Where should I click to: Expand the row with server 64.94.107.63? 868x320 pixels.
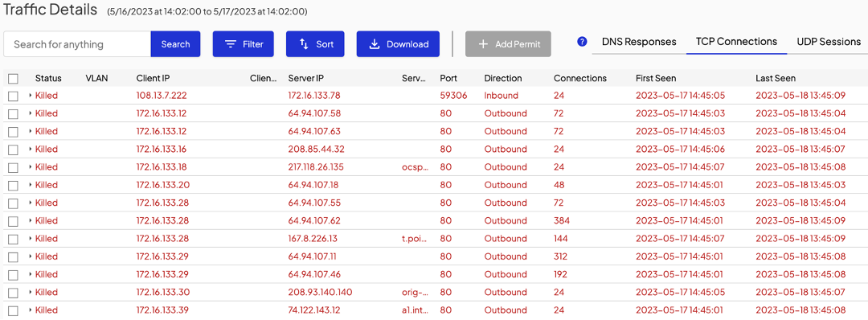pos(30,131)
